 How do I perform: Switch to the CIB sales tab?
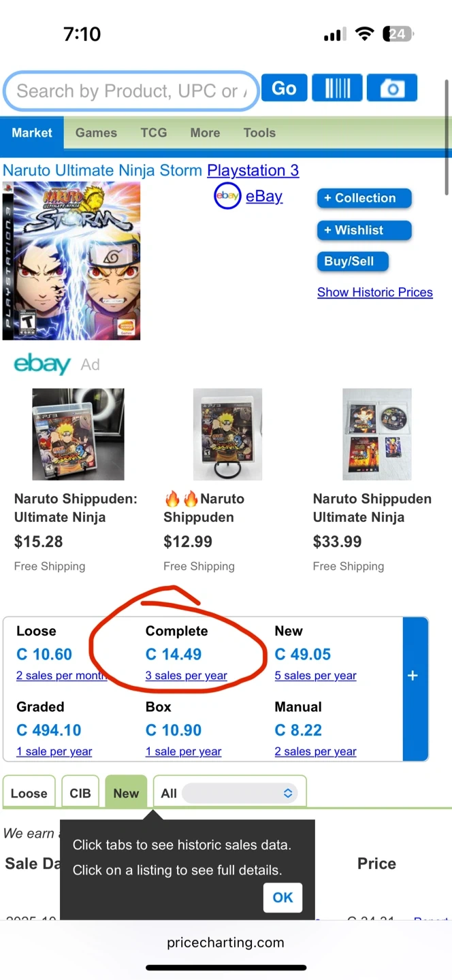point(80,793)
